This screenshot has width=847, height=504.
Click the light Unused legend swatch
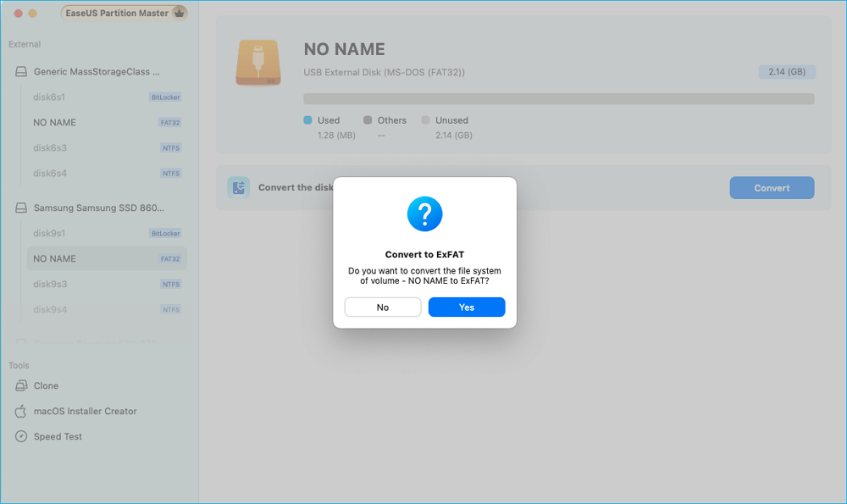pyautogui.click(x=426, y=120)
